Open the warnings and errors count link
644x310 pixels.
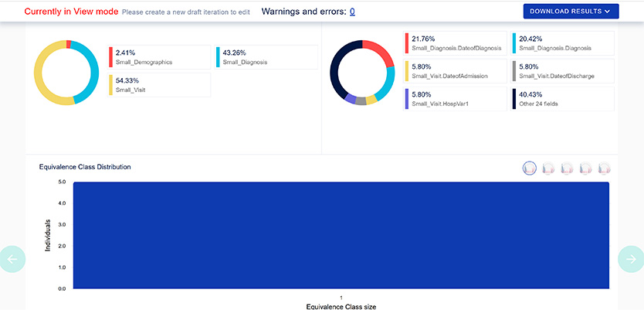pos(352,12)
